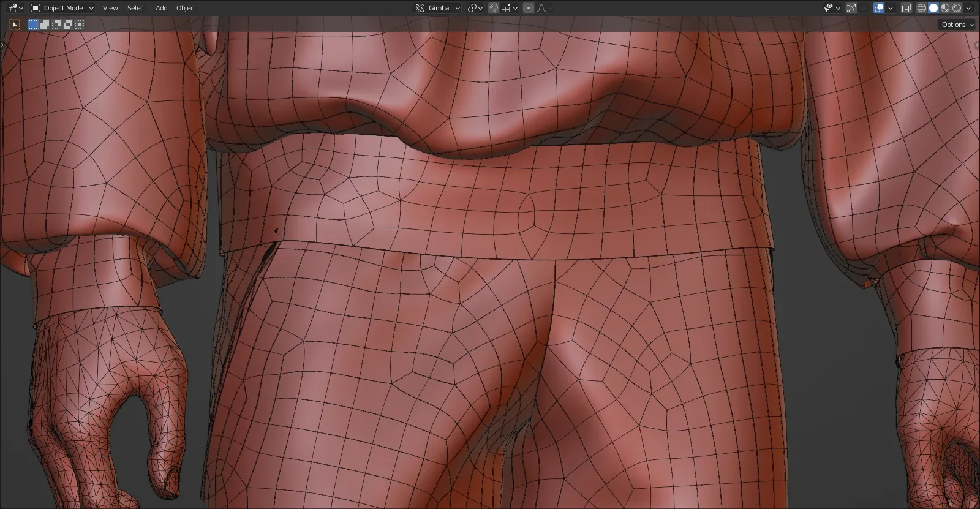Expand the sidebar region arrow at right edge
This screenshot has width=980, height=509.
(977, 45)
